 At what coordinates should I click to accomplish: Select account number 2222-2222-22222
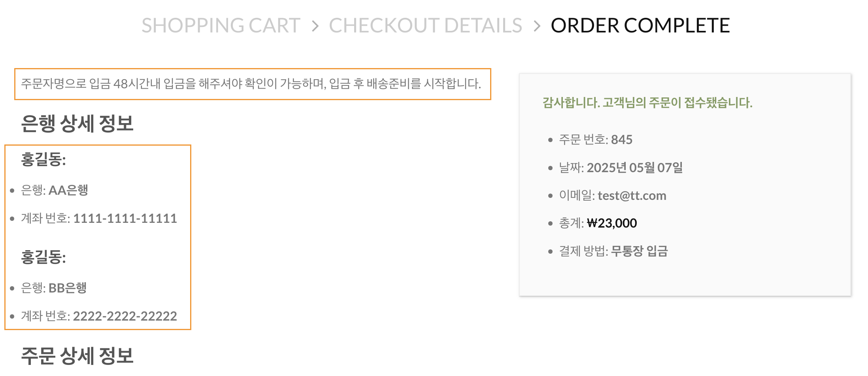(125, 316)
